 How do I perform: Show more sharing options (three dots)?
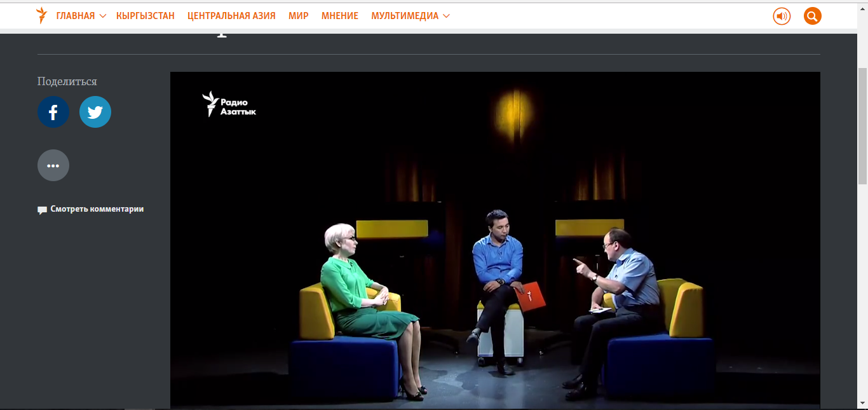(53, 165)
